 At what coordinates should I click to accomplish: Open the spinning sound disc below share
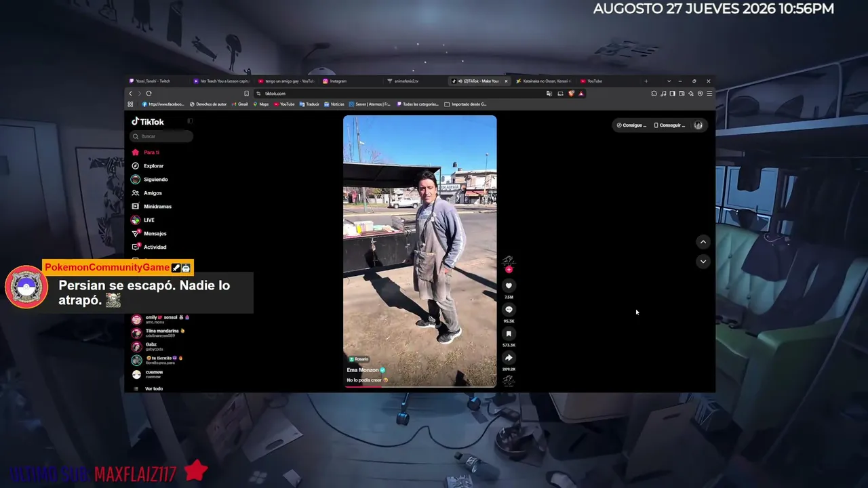click(x=509, y=381)
